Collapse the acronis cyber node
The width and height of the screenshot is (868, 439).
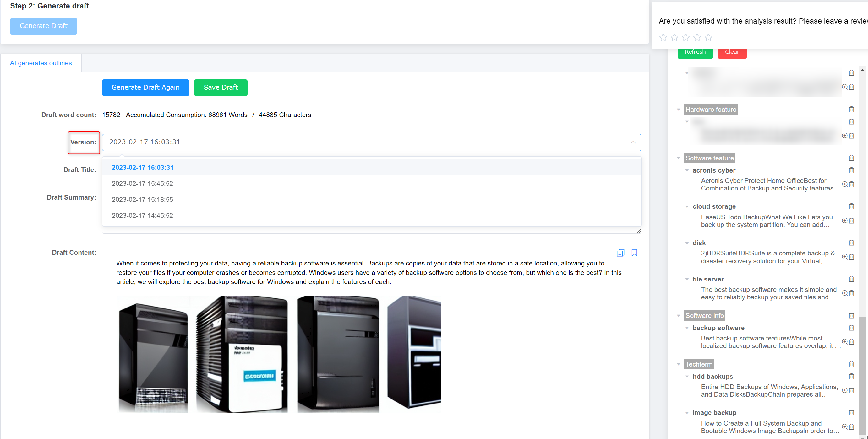[687, 170]
